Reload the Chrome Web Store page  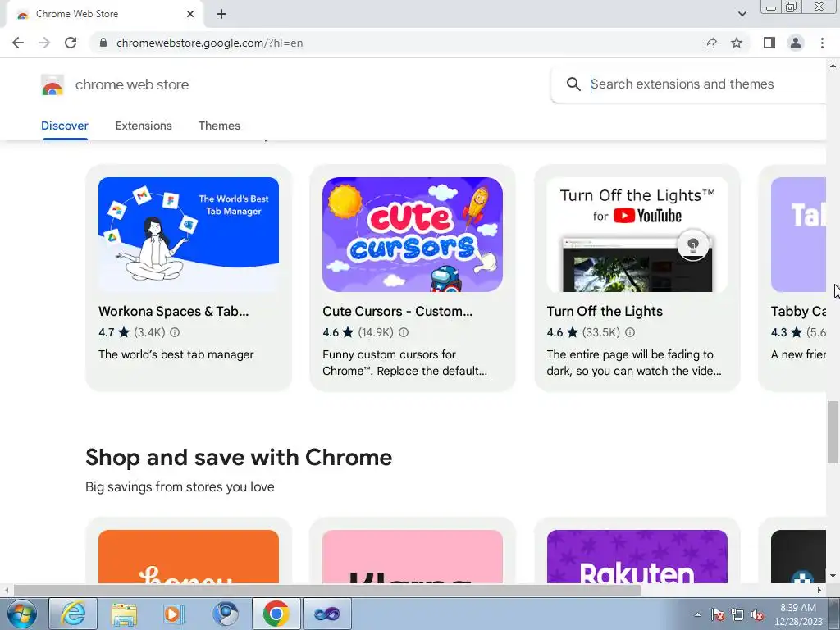[71, 43]
